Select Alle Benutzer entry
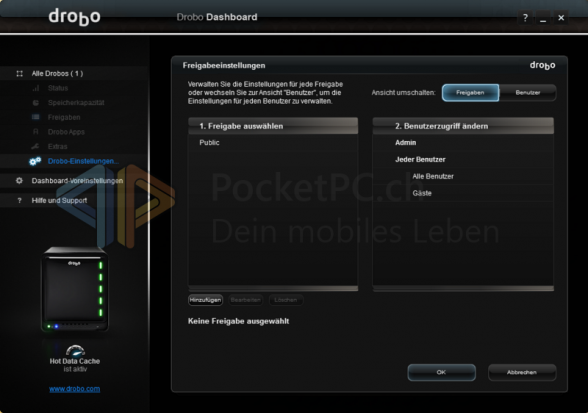 pos(433,176)
